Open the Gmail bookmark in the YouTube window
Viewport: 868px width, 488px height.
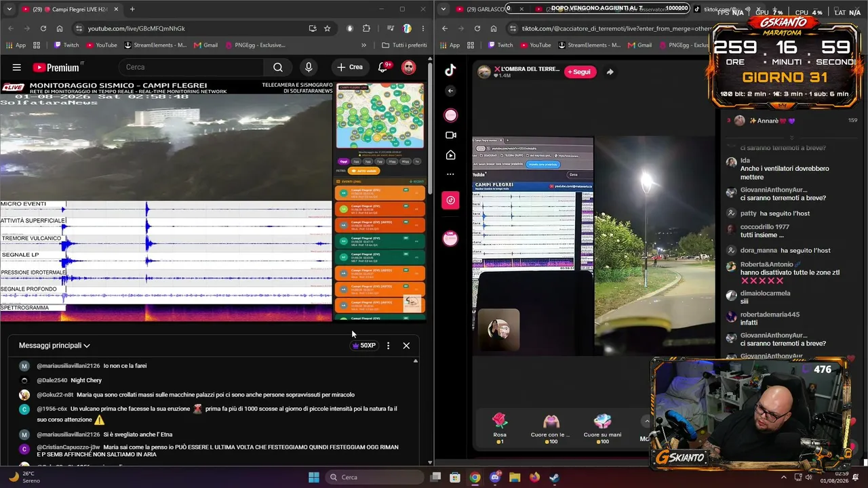click(205, 45)
